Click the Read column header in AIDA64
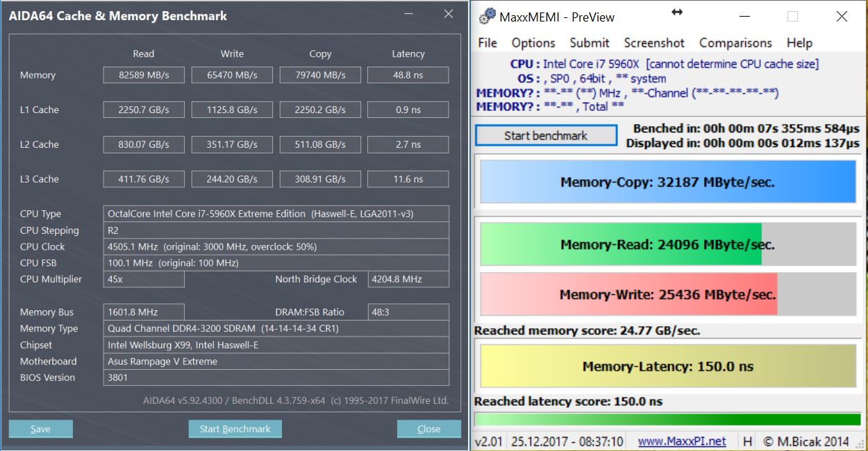 tap(144, 53)
